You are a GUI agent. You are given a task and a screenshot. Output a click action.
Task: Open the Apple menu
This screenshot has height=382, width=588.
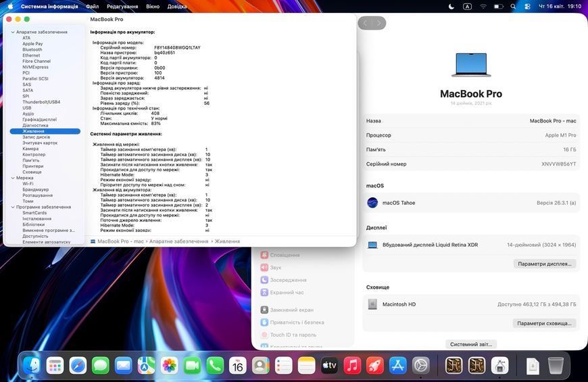click(x=11, y=6)
